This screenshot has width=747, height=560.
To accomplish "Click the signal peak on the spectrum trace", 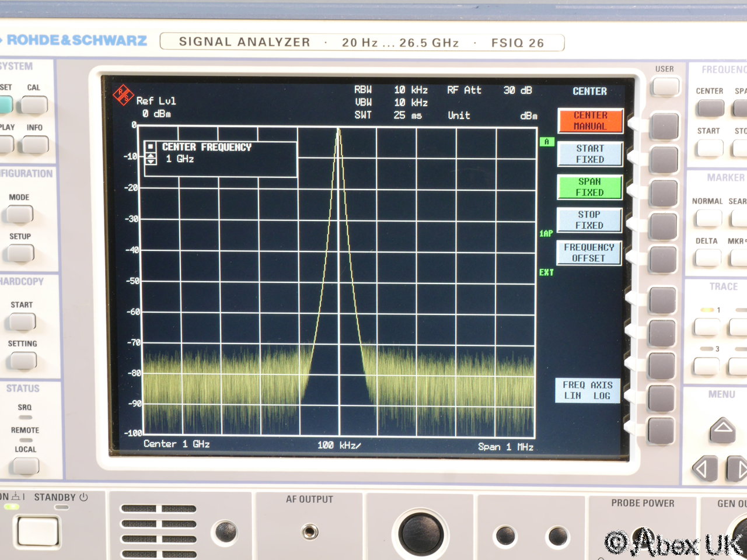I will (x=338, y=131).
